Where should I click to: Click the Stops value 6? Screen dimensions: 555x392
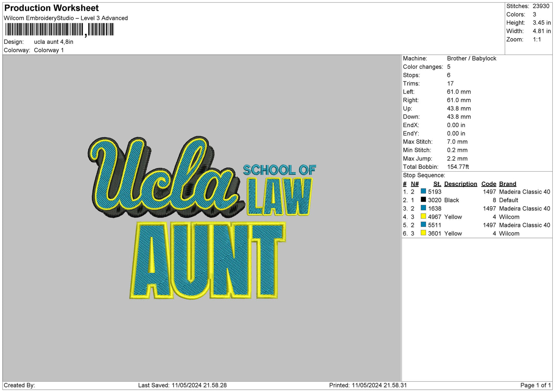pos(449,75)
